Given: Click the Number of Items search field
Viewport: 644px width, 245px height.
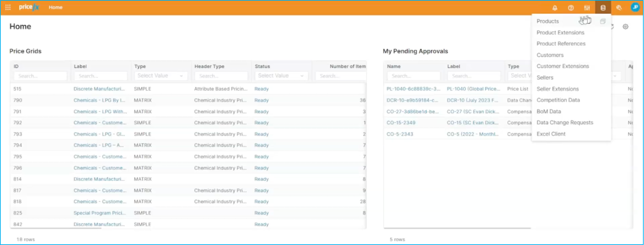Looking at the screenshot, I should tap(341, 76).
